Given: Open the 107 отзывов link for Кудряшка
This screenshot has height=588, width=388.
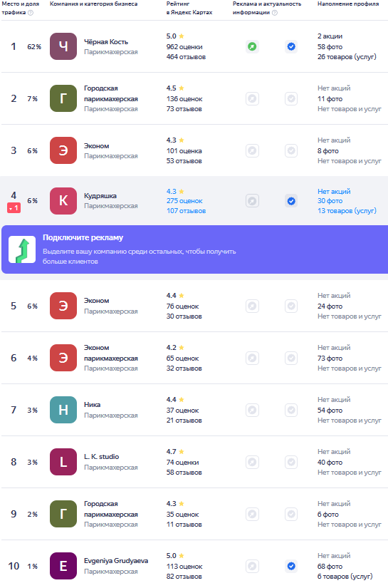Looking at the screenshot, I should pos(186,211).
